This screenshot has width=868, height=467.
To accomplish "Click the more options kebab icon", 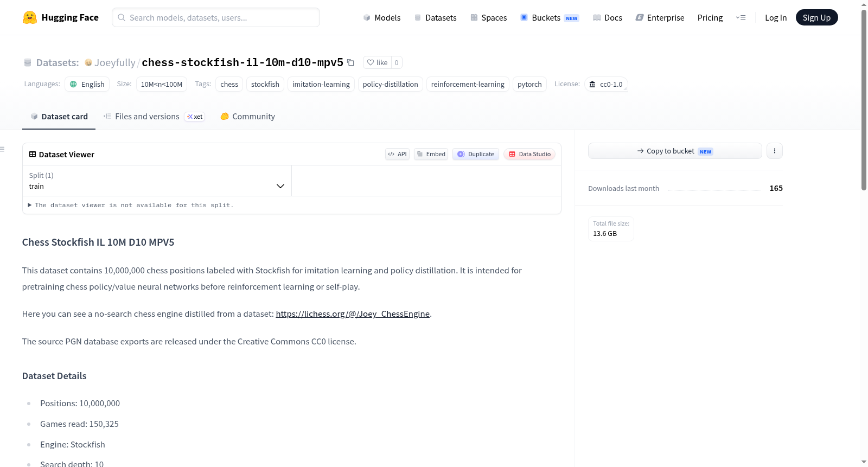I will tap(775, 151).
